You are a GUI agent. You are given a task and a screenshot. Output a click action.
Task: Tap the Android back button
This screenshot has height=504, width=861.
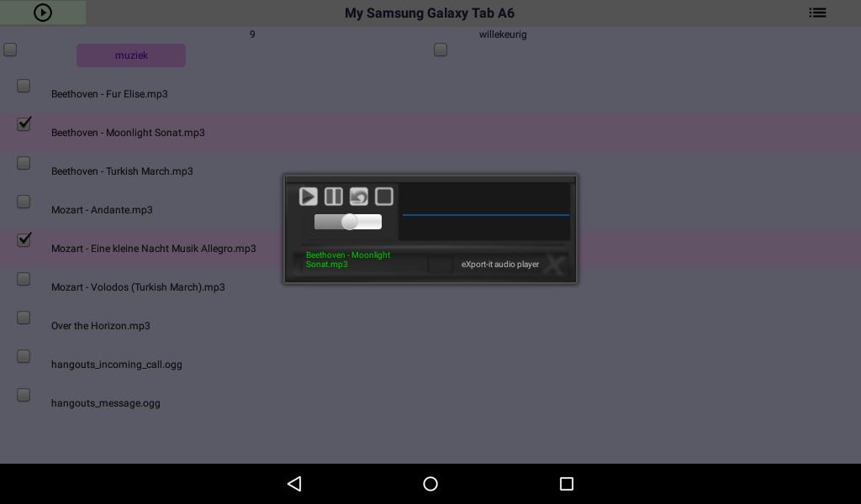point(295,484)
